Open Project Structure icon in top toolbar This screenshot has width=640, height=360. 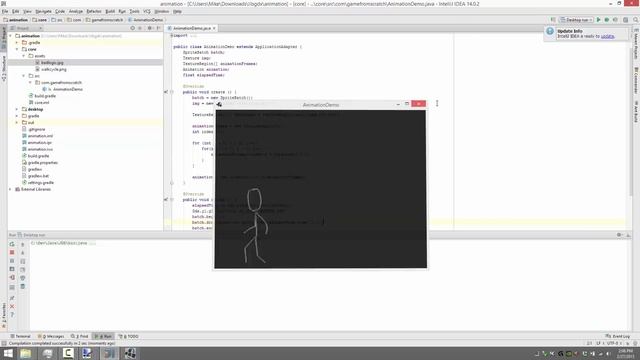click(x=625, y=20)
